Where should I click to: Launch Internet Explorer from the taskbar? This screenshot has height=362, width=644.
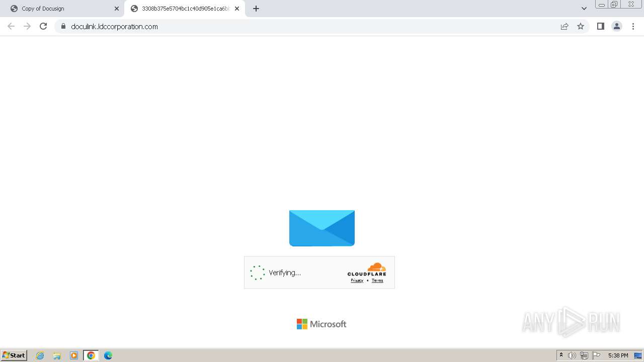40,355
